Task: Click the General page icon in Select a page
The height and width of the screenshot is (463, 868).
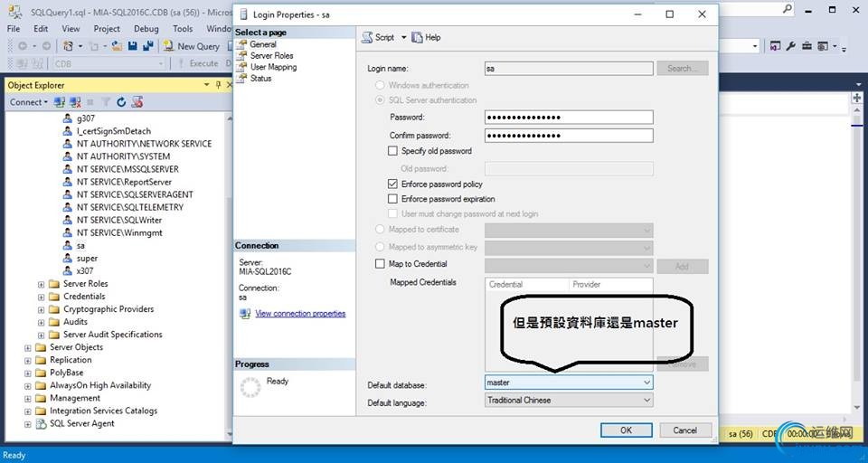Action: tap(241, 44)
